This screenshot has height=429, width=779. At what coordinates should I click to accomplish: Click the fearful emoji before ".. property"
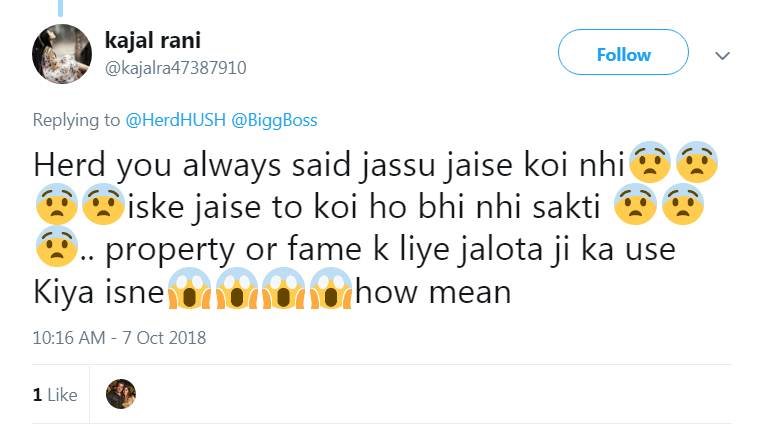pyautogui.click(x=54, y=249)
